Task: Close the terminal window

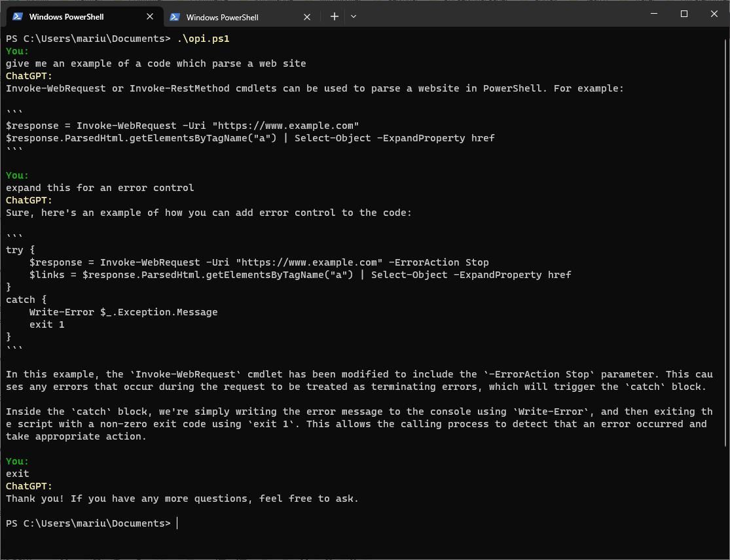Action: pyautogui.click(x=714, y=14)
